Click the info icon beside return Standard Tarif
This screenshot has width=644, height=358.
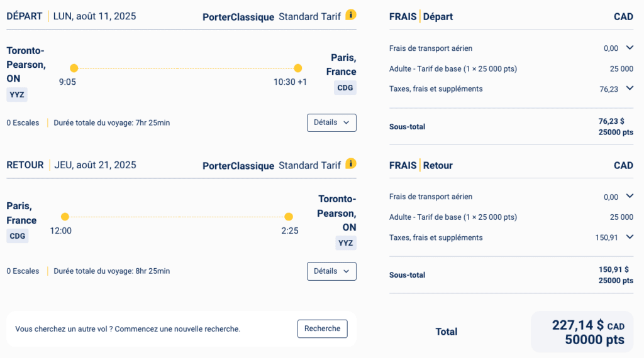pos(351,163)
